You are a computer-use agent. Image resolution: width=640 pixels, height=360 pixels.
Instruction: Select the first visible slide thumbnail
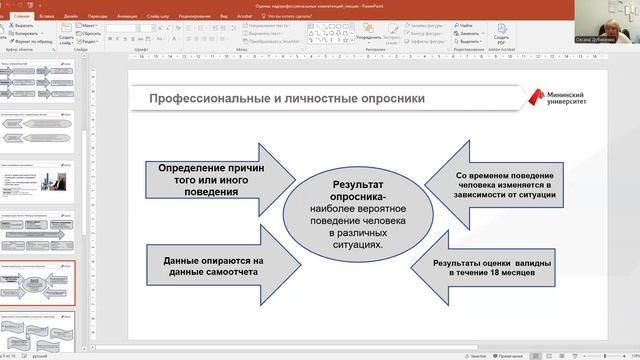pyautogui.click(x=37, y=80)
